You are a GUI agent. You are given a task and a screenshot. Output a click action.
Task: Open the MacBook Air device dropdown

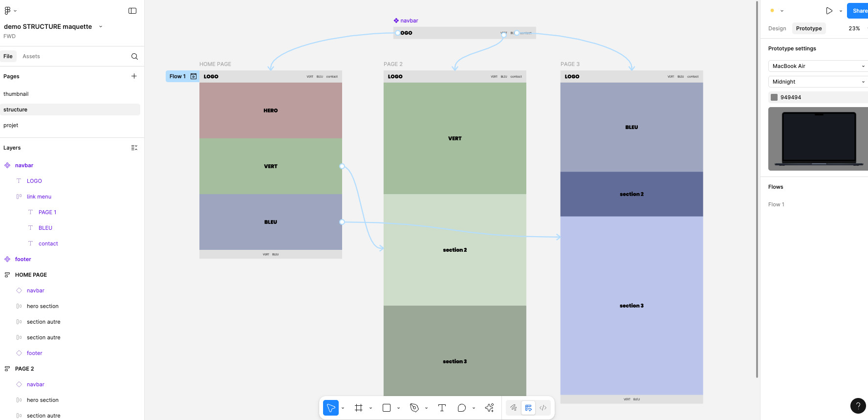[x=818, y=66]
